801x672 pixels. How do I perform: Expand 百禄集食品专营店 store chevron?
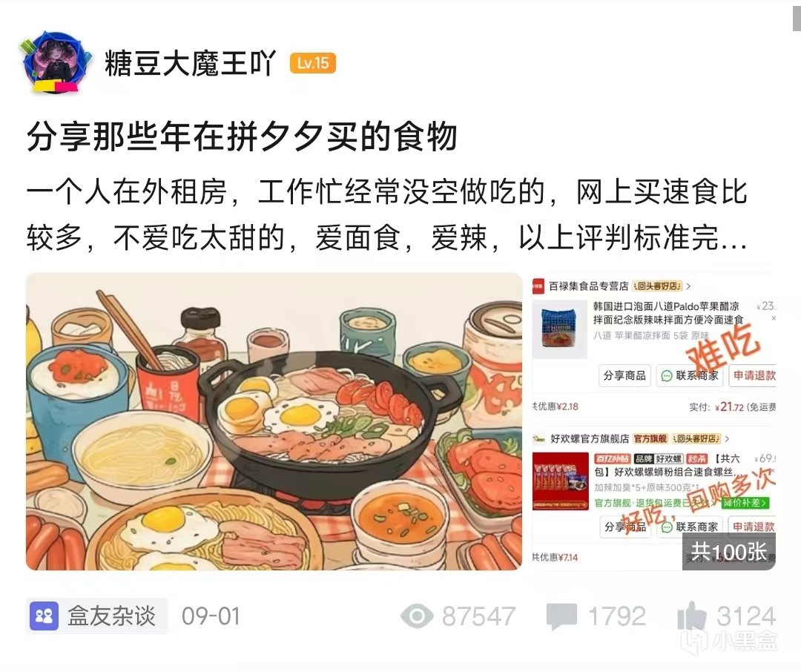coord(688,286)
